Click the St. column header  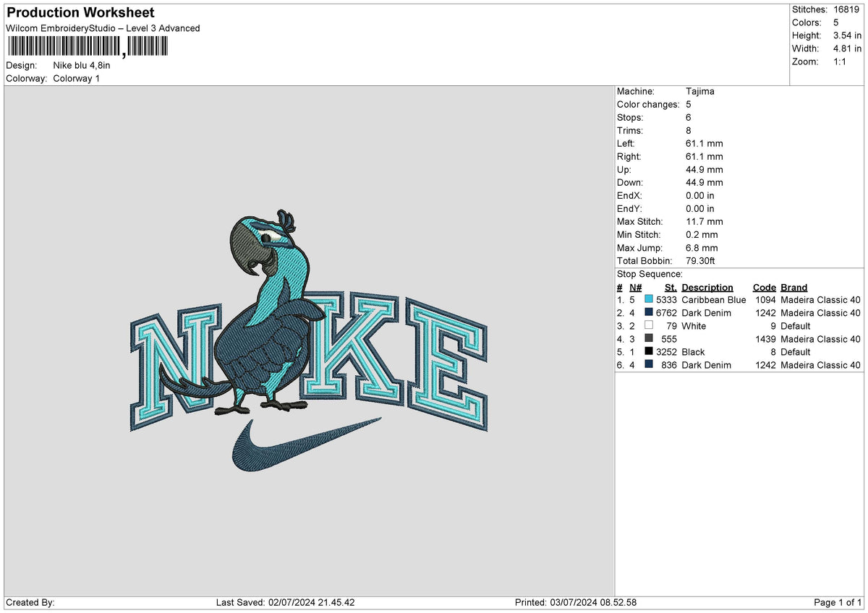(x=670, y=287)
